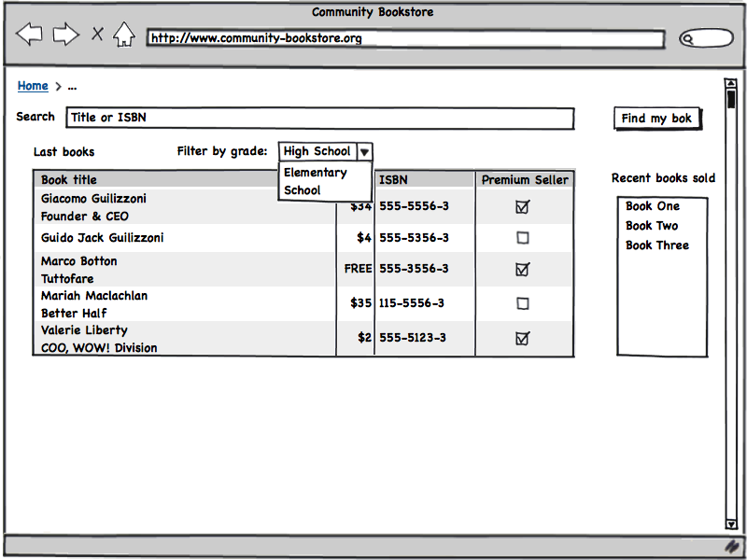Check Premium Seller for Guido Jack Guilizzoni
The width and height of the screenshot is (747, 560).
tap(523, 238)
